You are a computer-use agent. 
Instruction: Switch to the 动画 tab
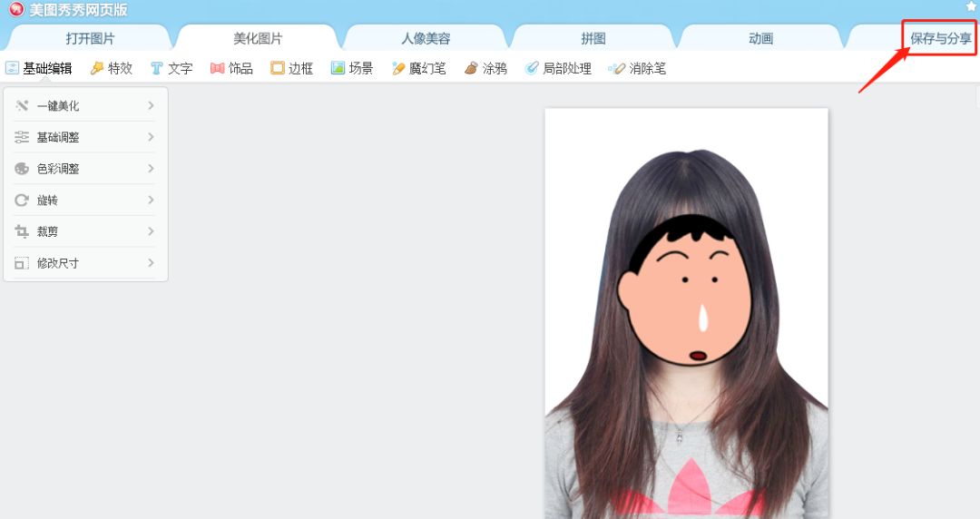pos(760,38)
